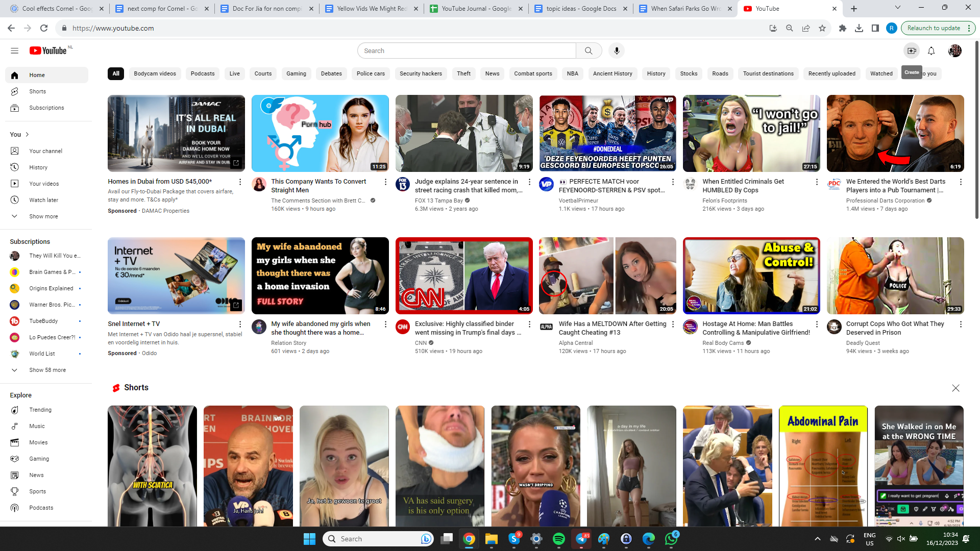This screenshot has height=551, width=980.
Task: Select the Podcasts filter chip
Action: [203, 73]
